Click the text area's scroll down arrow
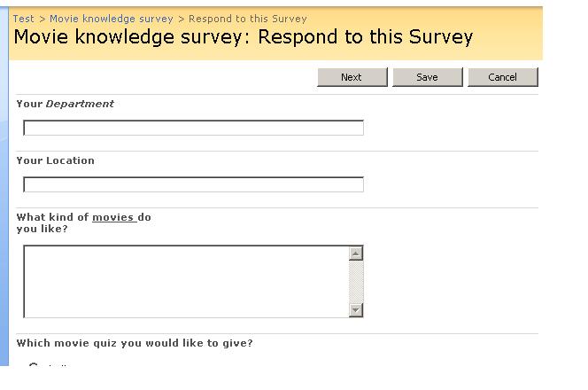The width and height of the screenshot is (588, 390). (x=356, y=310)
